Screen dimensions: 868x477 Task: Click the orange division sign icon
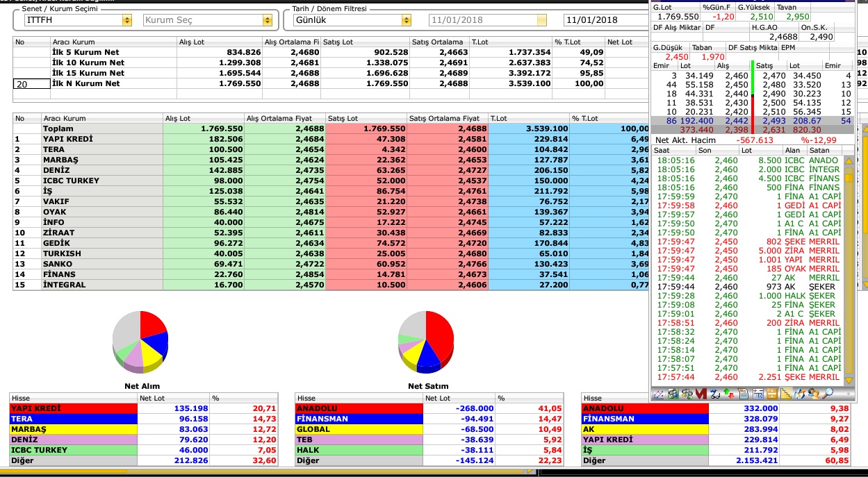point(772,394)
